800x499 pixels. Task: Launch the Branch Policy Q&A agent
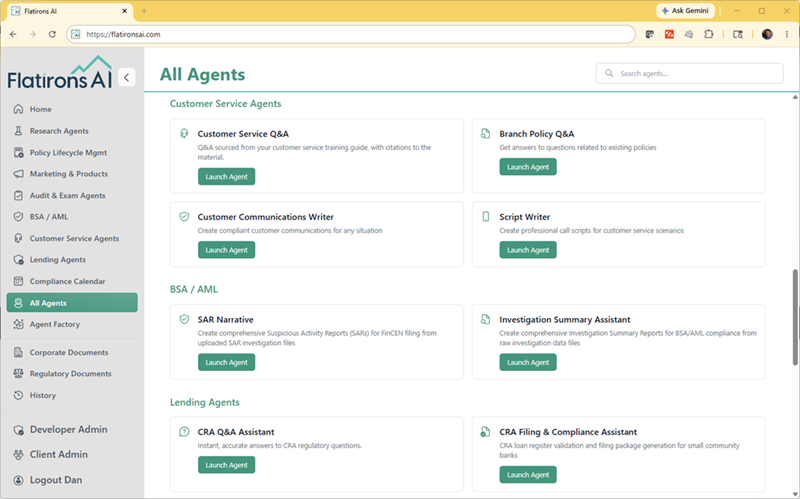pyautogui.click(x=528, y=167)
